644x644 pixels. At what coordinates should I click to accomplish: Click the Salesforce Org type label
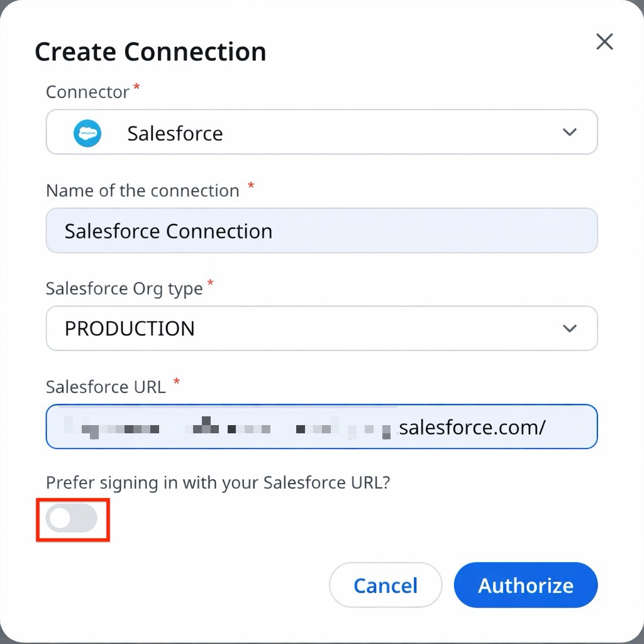124,289
